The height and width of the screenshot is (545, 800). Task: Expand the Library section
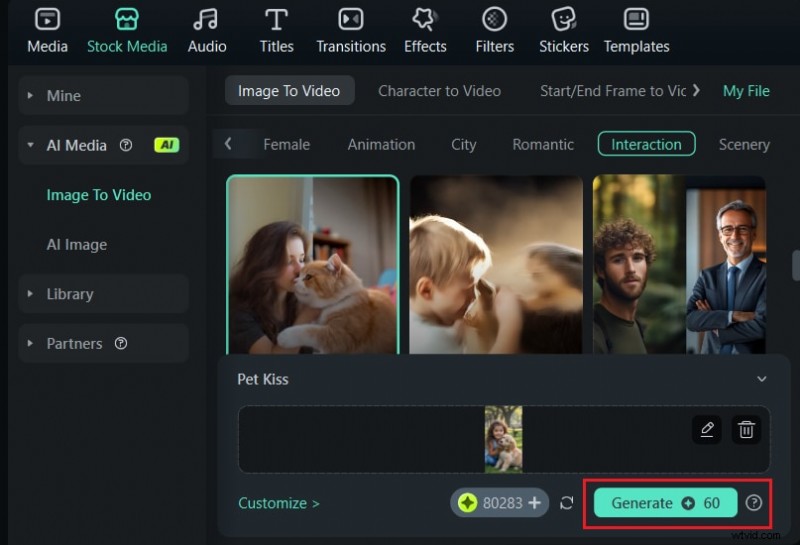(30, 294)
